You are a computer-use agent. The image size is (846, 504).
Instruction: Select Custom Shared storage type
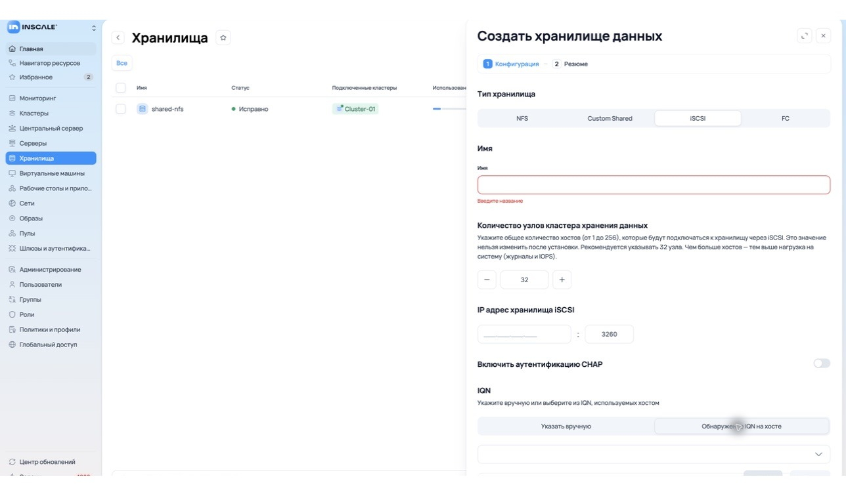coord(610,118)
